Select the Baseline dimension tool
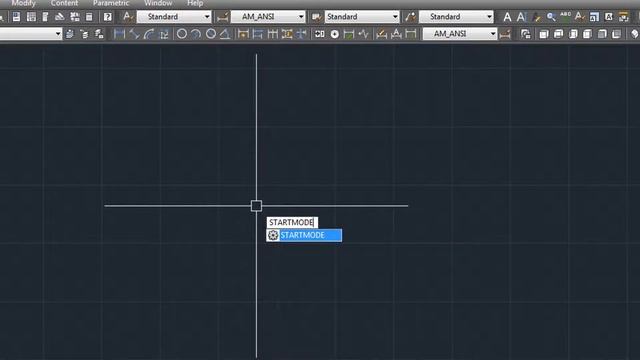 click(x=258, y=34)
